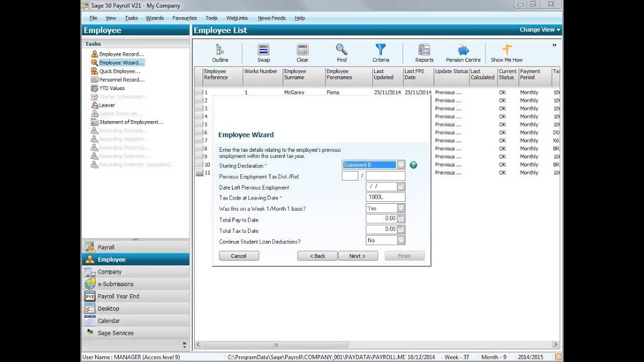Select the Employee navigation group
644x362 pixels.
point(136,259)
